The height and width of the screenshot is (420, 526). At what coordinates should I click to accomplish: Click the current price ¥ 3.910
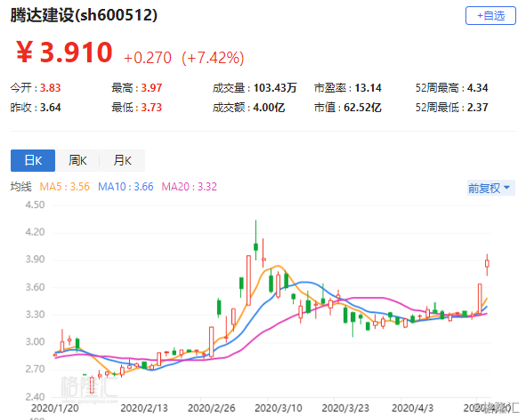pyautogui.click(x=64, y=52)
